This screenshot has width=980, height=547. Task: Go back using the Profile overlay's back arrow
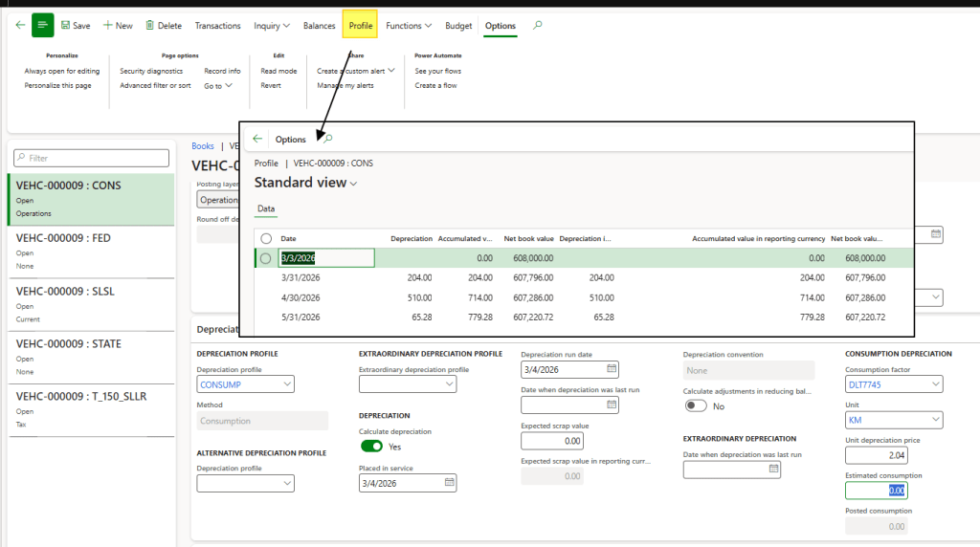[x=257, y=140]
